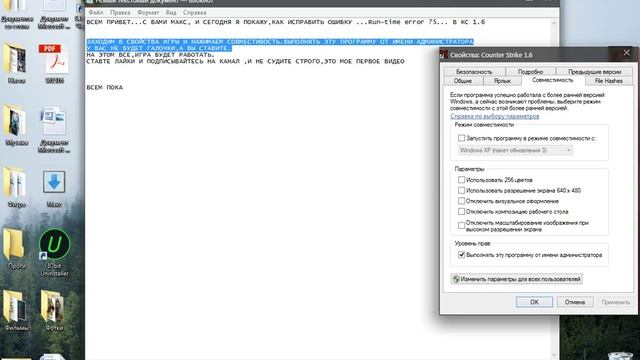Check the 640 x 480 screen resolution option

[x=461, y=190]
